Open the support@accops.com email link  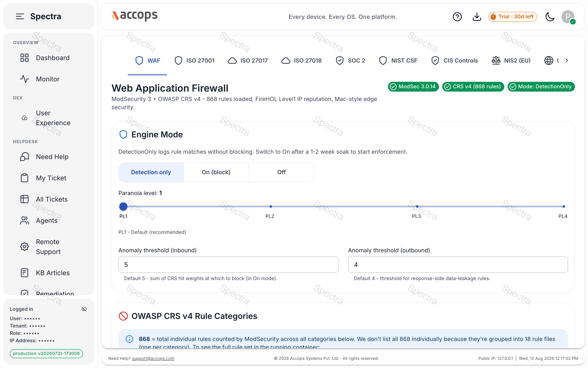click(153, 359)
